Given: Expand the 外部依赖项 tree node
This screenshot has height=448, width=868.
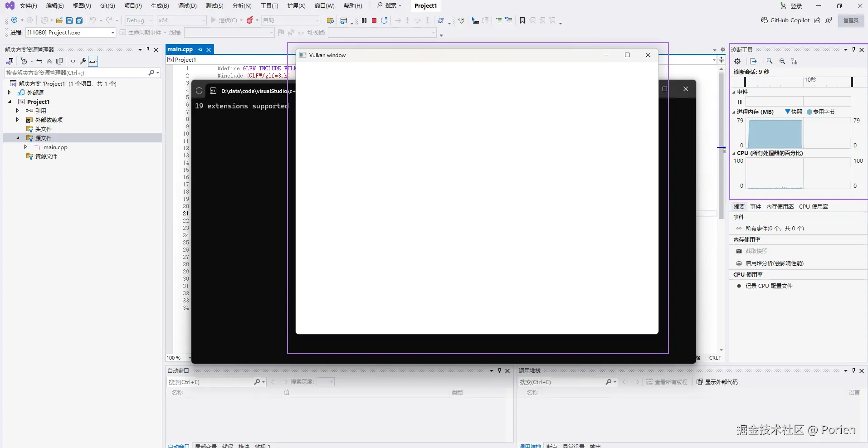Looking at the screenshot, I should pyautogui.click(x=18, y=120).
